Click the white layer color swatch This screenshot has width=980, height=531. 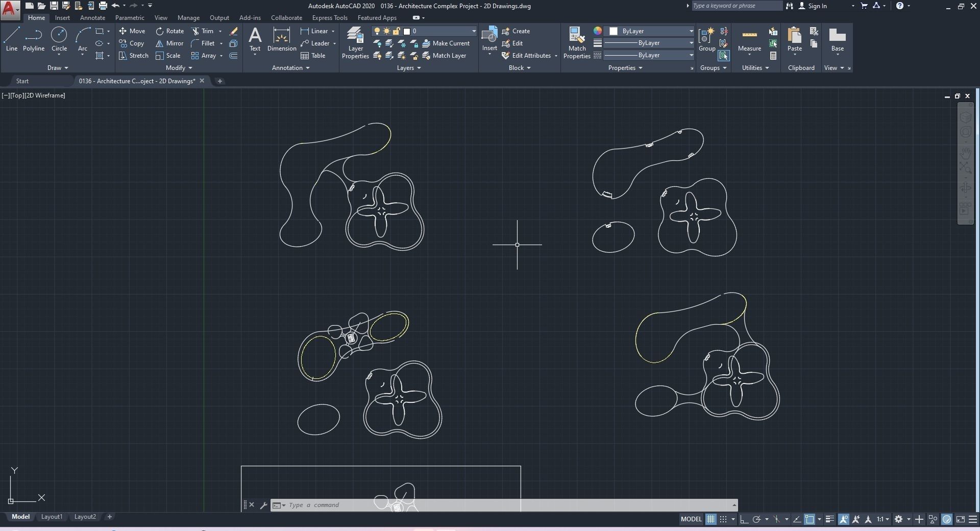coord(407,31)
